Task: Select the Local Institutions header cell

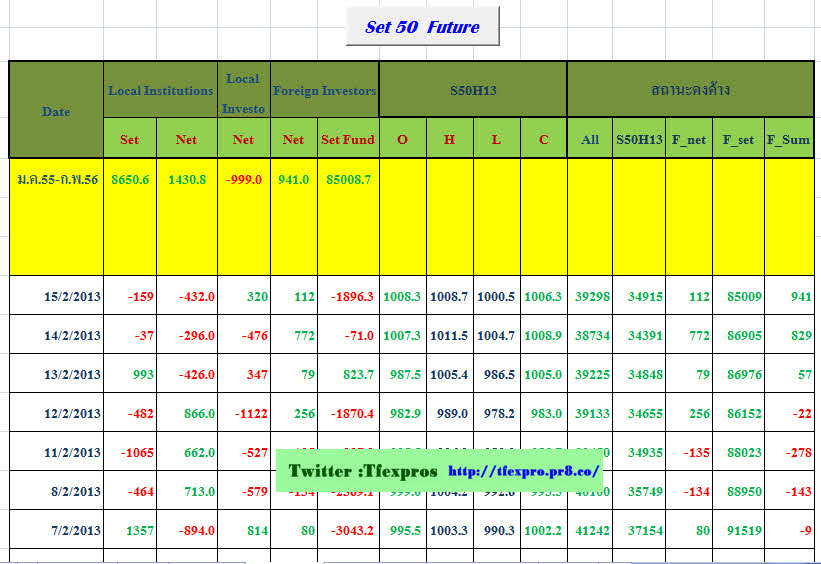Action: (160, 91)
